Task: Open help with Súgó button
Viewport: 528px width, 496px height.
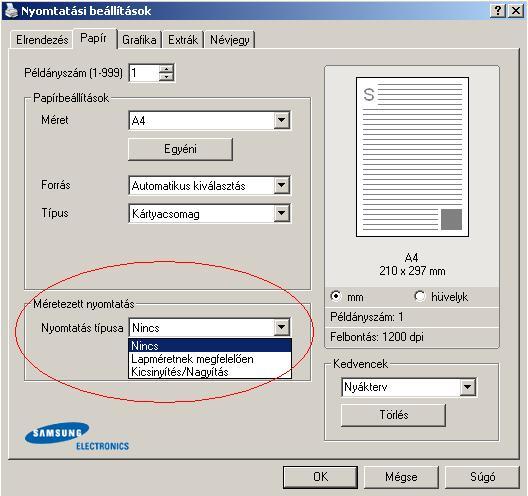Action: [x=482, y=477]
